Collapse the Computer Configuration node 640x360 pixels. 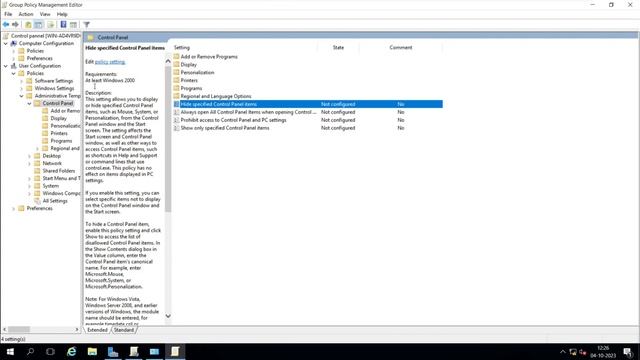tap(6, 43)
